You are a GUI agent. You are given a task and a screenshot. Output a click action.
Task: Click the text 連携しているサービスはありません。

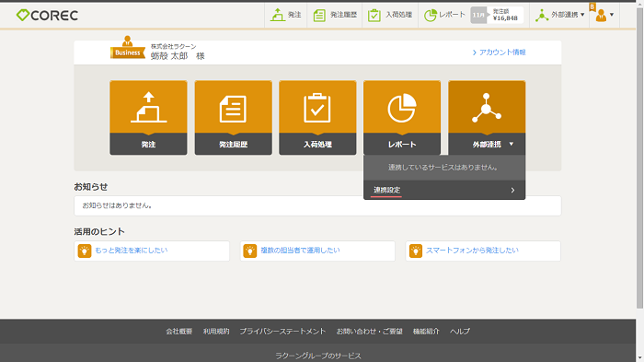click(443, 168)
